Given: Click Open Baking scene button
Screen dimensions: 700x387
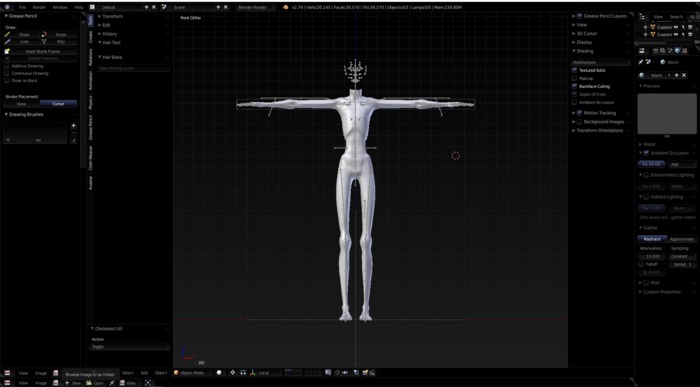Looking at the screenshot, I should point(133,68).
